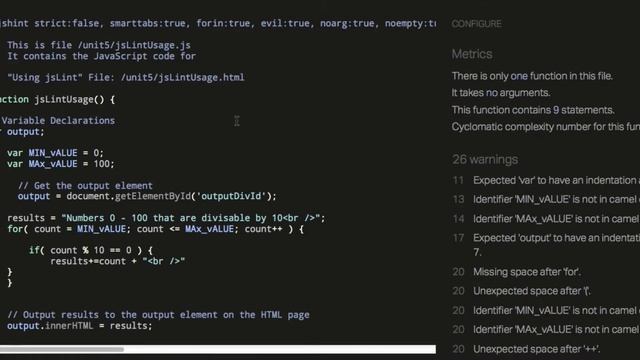Click text 'There is only one function in this file.'
This screenshot has height=360, width=640.
coord(532,76)
